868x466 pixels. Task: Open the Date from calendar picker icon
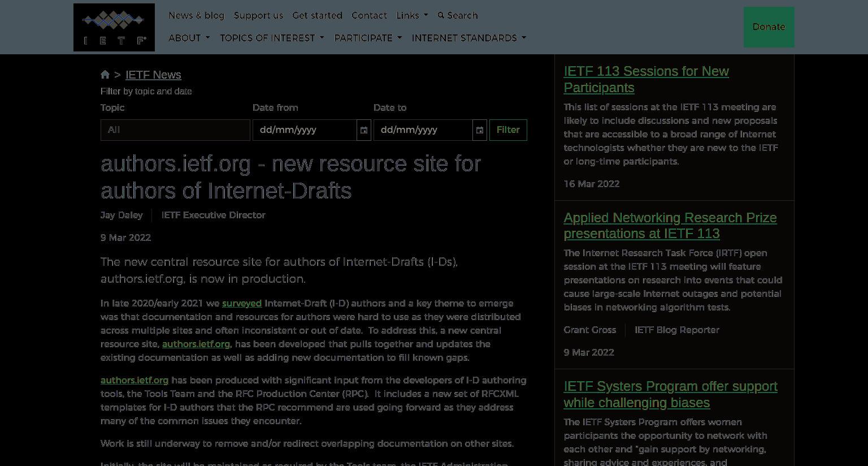tap(364, 130)
